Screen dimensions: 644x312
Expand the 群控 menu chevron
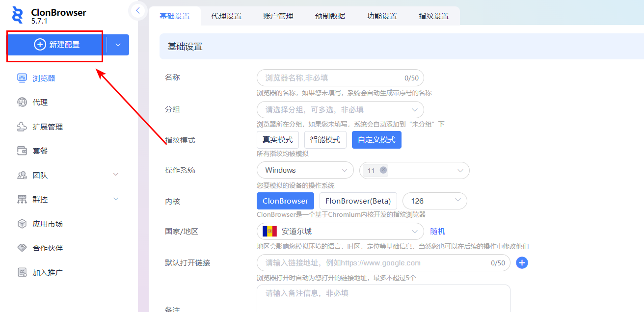point(116,199)
